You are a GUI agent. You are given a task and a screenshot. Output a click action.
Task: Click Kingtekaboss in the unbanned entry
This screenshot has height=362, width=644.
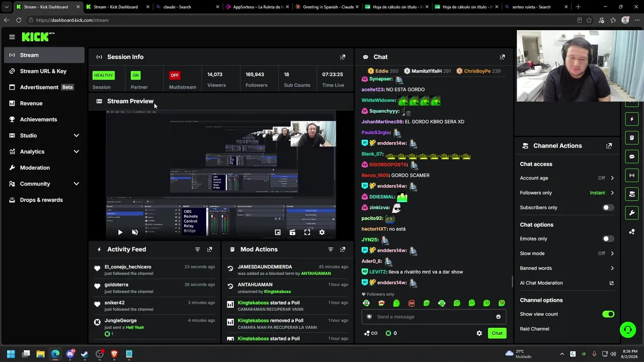(x=277, y=292)
